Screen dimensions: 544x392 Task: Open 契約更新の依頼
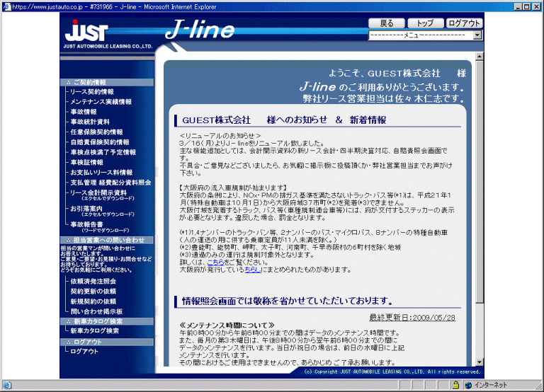click(93, 292)
